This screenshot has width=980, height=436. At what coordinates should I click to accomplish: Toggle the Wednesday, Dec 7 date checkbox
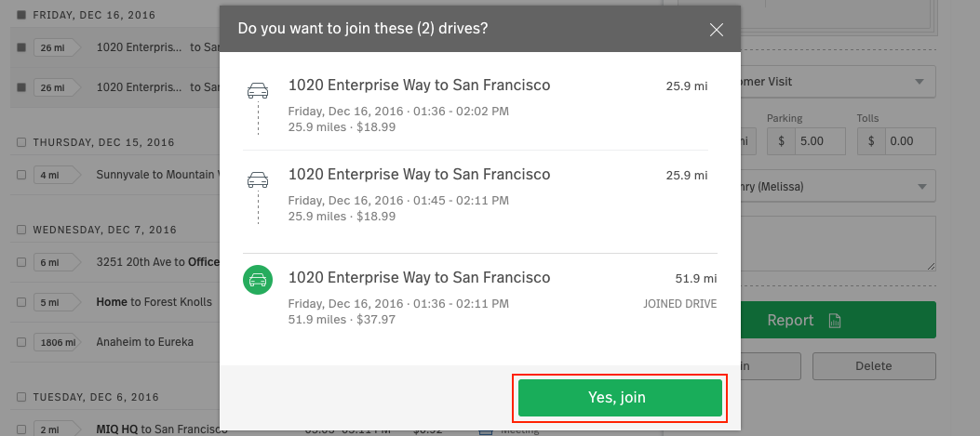21,230
